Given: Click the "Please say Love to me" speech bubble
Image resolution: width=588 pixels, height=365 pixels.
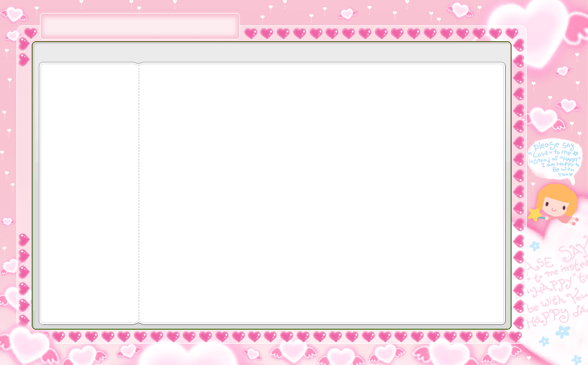Looking at the screenshot, I should point(554,158).
